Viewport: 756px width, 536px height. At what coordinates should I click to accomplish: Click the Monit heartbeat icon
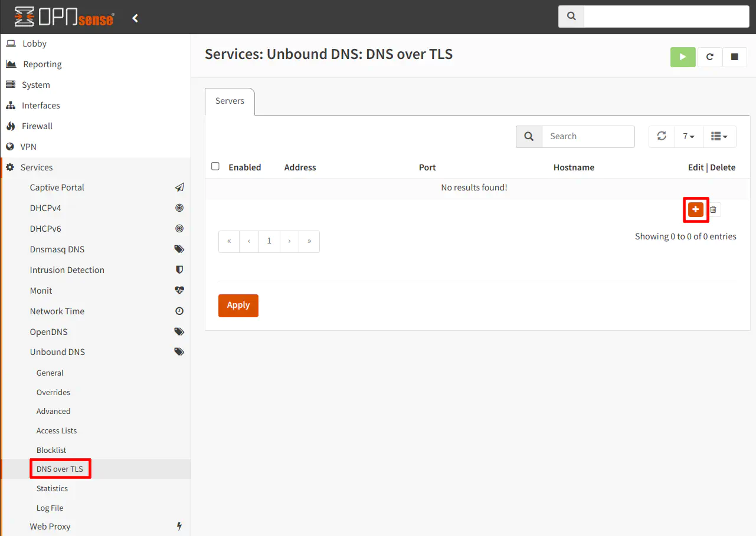[179, 291]
